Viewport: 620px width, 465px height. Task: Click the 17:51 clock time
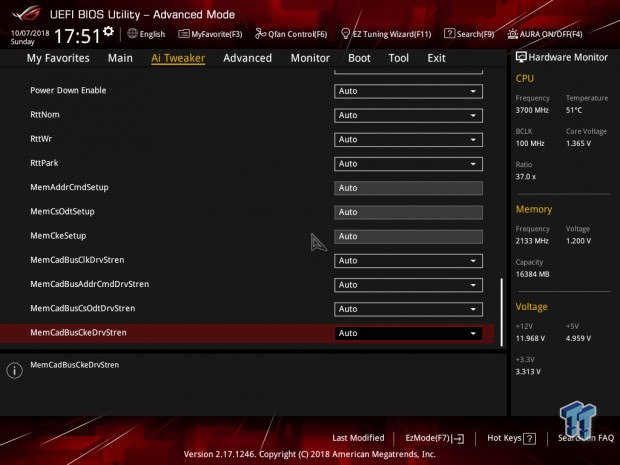pos(78,36)
